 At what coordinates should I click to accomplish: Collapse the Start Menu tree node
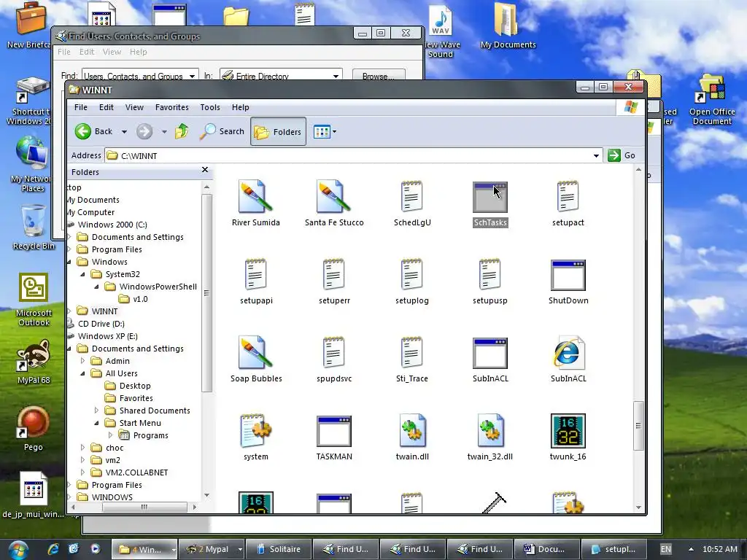(x=97, y=423)
